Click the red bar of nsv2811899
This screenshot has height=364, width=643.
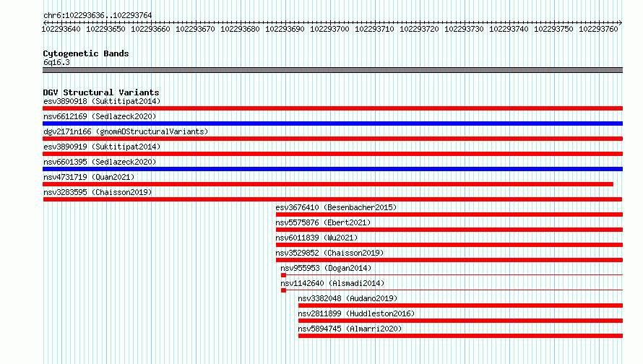pos(460,321)
